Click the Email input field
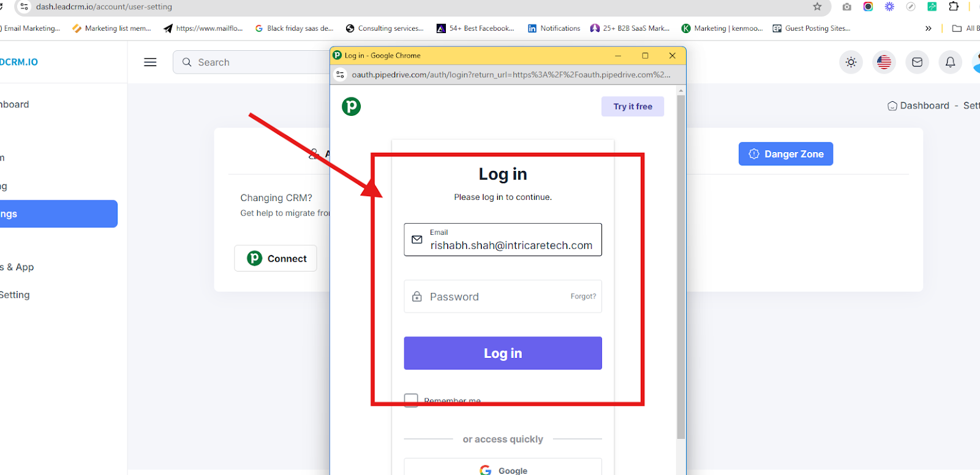Screen dimensions: 980x475 coord(503,240)
